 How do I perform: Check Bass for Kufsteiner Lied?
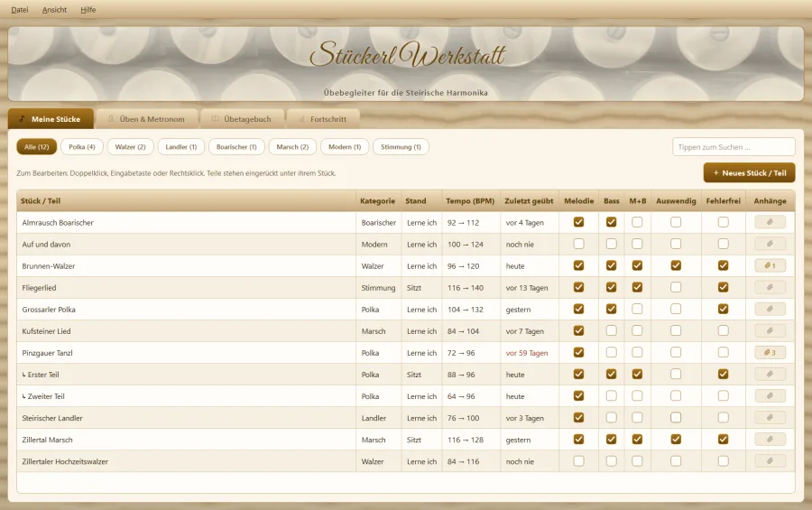pyautogui.click(x=612, y=331)
